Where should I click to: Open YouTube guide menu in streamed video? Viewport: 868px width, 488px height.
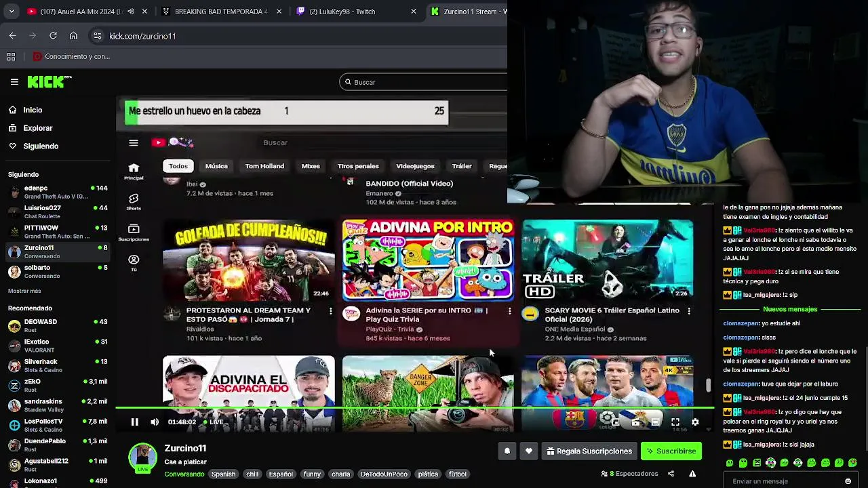134,142
